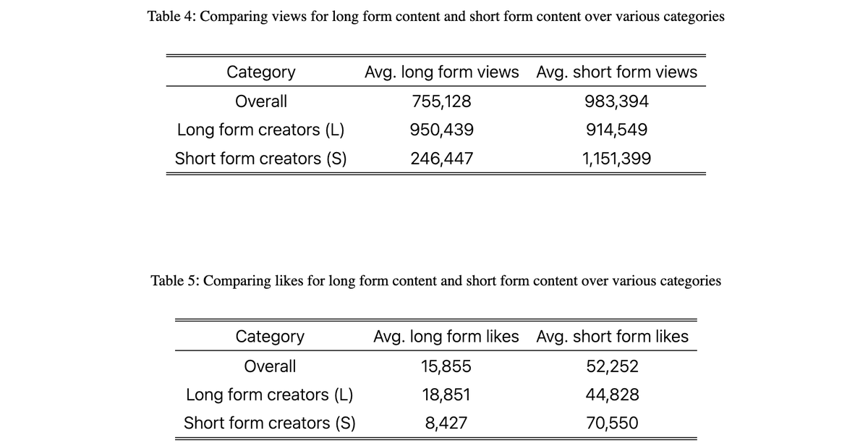This screenshot has width=868, height=446.
Task: Select the 8,427 likes cell
Action: [x=446, y=423]
